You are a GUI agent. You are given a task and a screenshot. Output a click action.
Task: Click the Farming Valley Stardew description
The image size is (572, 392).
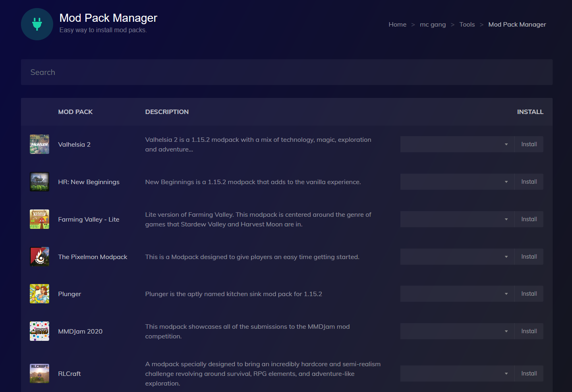258,219
